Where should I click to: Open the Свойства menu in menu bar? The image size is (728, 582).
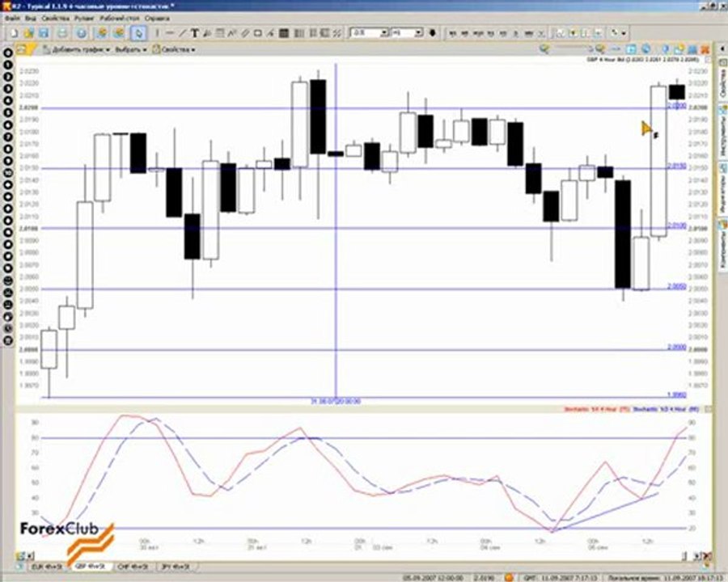pyautogui.click(x=55, y=19)
